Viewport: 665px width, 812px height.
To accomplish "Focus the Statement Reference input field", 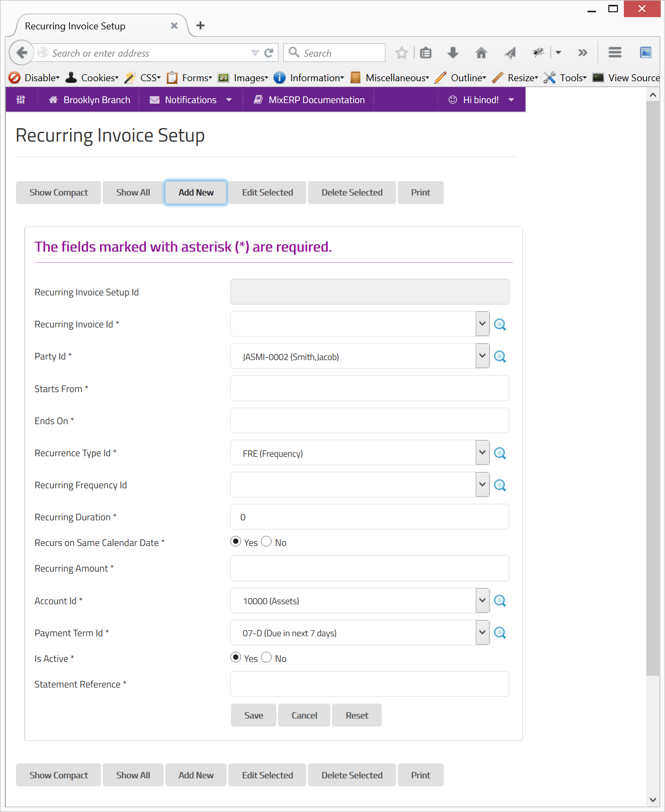I will pyautogui.click(x=369, y=684).
